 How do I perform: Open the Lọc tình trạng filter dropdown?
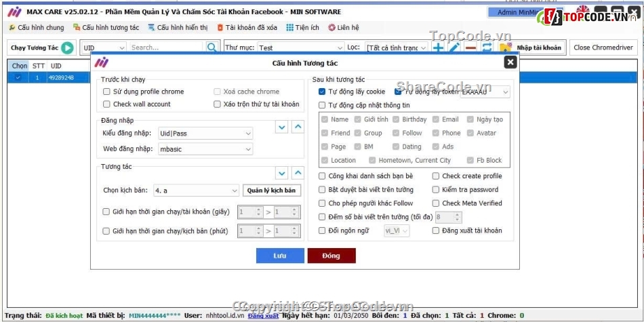(x=397, y=47)
